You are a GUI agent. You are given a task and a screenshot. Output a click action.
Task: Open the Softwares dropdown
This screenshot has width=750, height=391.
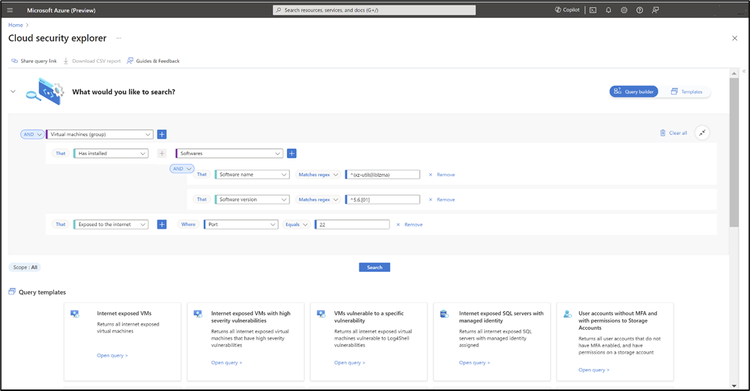pyautogui.click(x=229, y=154)
